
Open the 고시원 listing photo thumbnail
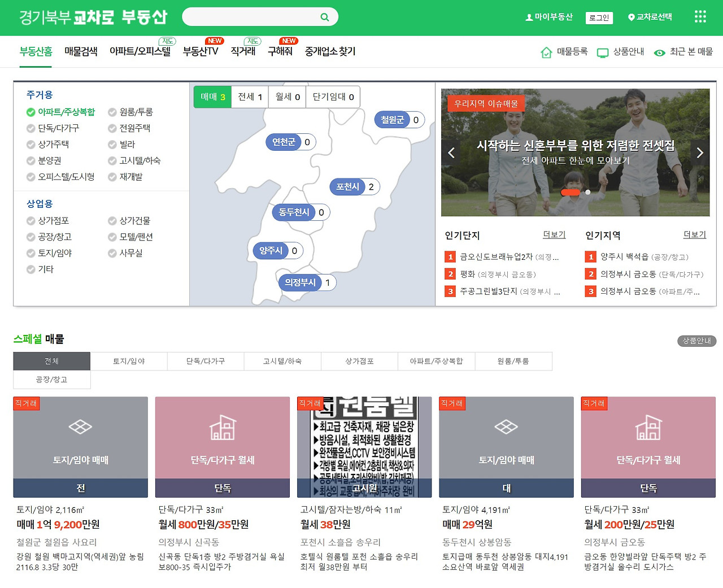364,447
